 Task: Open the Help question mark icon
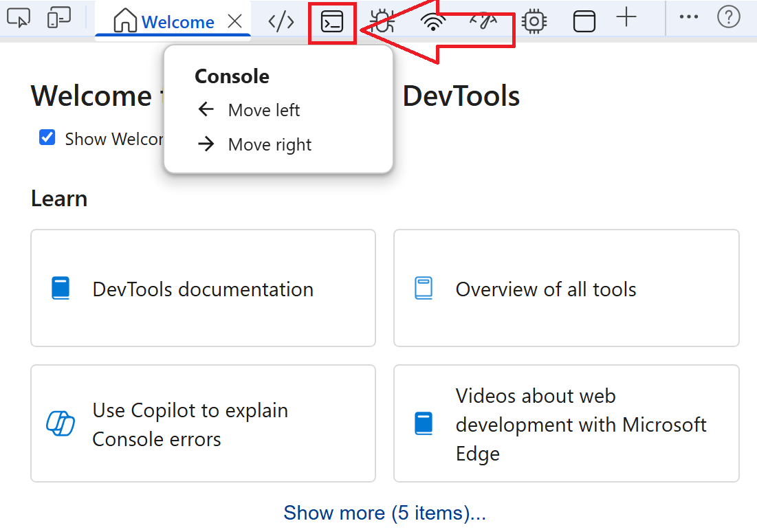729,17
